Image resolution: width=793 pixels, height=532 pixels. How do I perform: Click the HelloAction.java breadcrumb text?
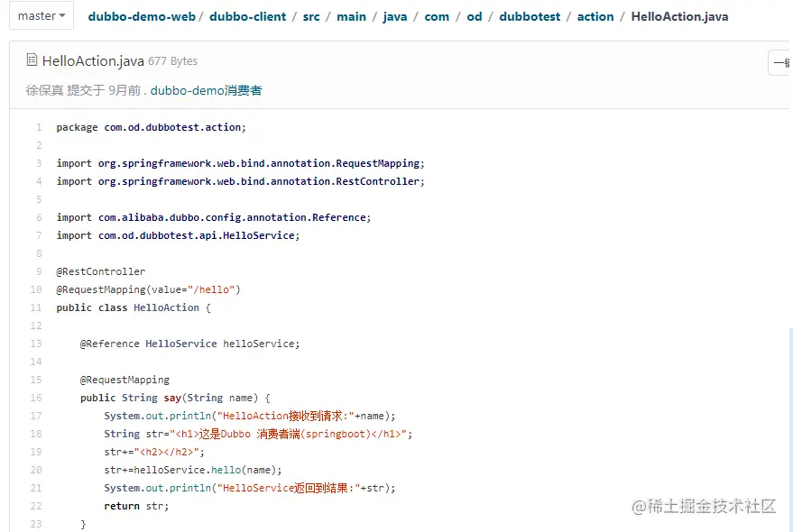pyautogui.click(x=679, y=17)
